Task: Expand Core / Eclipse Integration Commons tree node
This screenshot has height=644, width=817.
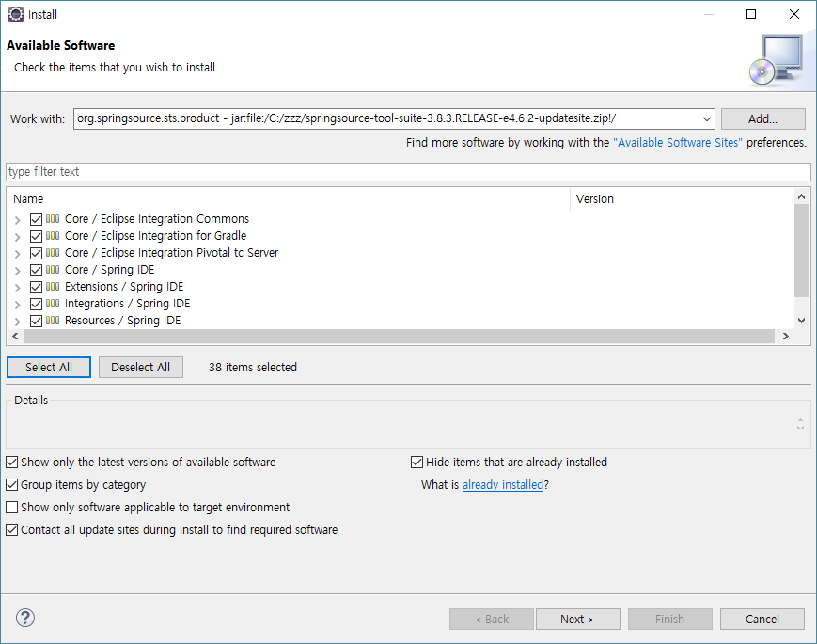Action: pyautogui.click(x=17, y=220)
